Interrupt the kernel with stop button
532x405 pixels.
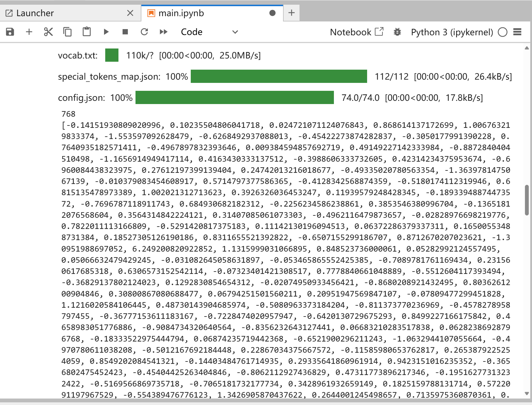click(125, 32)
